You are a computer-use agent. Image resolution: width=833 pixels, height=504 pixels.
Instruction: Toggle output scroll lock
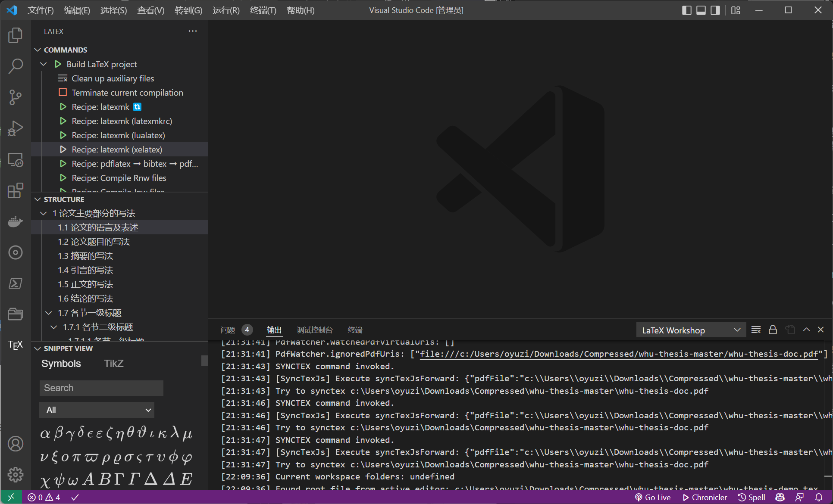[773, 330]
